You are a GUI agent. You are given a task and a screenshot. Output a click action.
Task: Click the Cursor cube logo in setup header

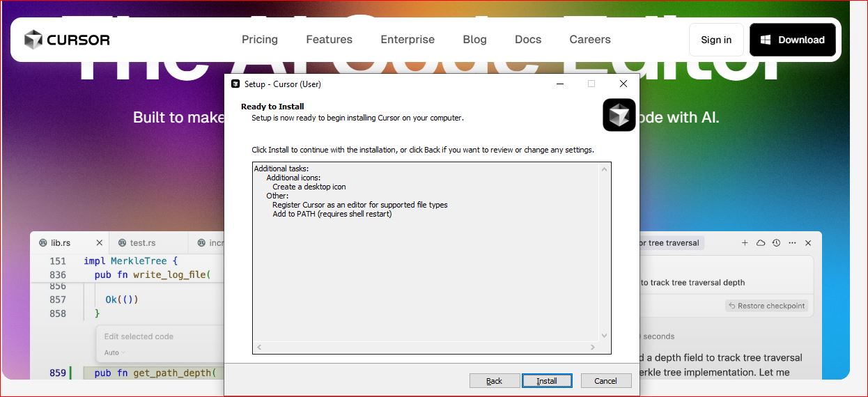pyautogui.click(x=619, y=115)
